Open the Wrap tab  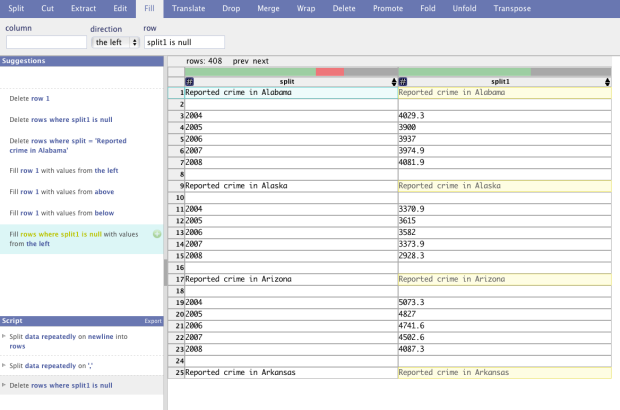pyautogui.click(x=306, y=8)
